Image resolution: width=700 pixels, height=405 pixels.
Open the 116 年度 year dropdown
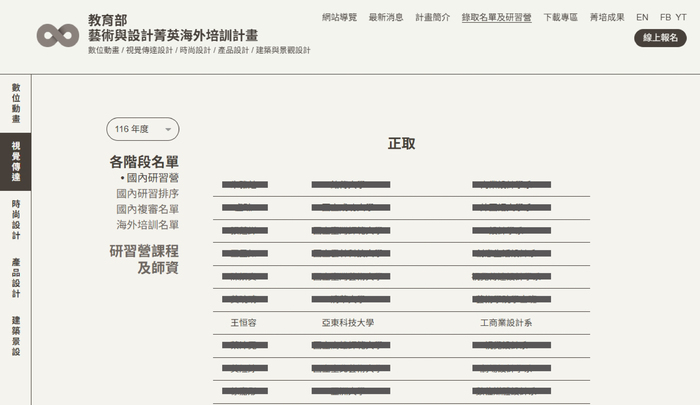(x=143, y=129)
